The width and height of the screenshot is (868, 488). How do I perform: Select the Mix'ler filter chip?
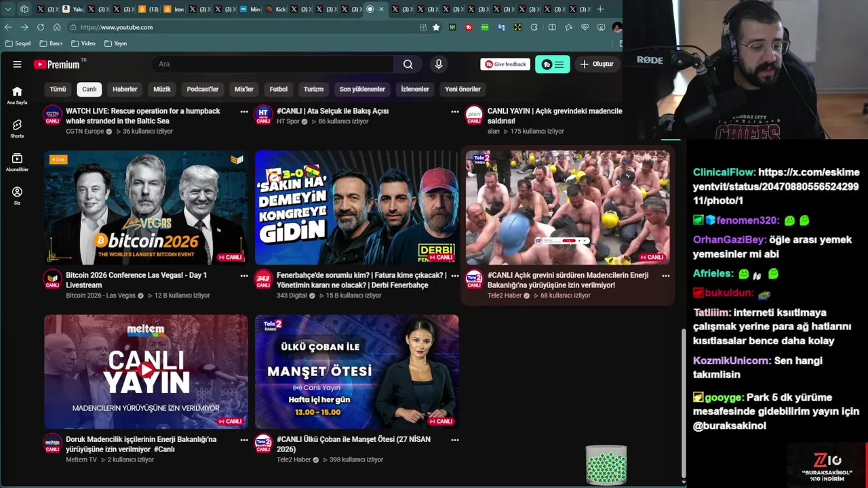point(244,89)
